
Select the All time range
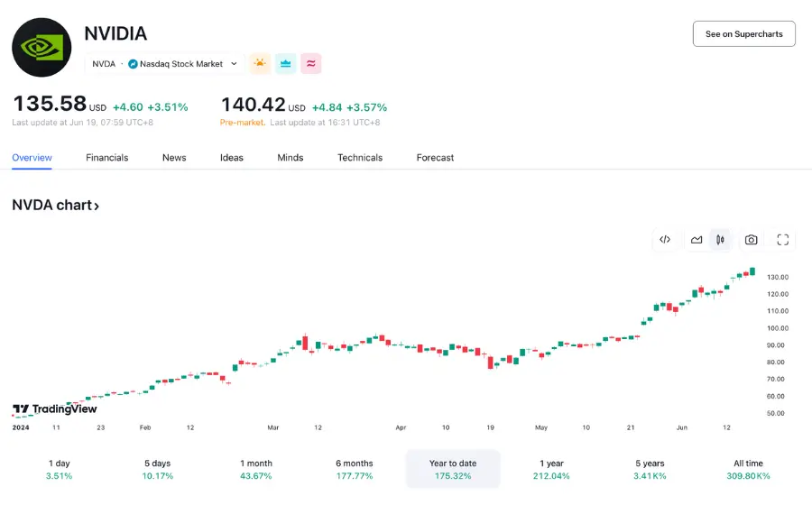click(x=748, y=469)
